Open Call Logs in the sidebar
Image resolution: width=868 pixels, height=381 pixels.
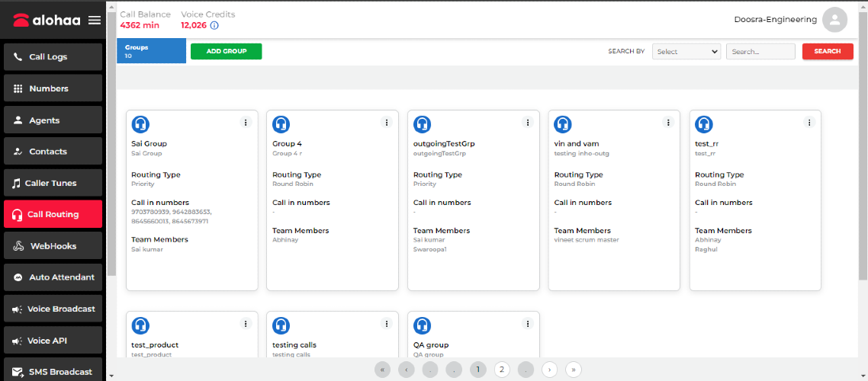pos(53,57)
